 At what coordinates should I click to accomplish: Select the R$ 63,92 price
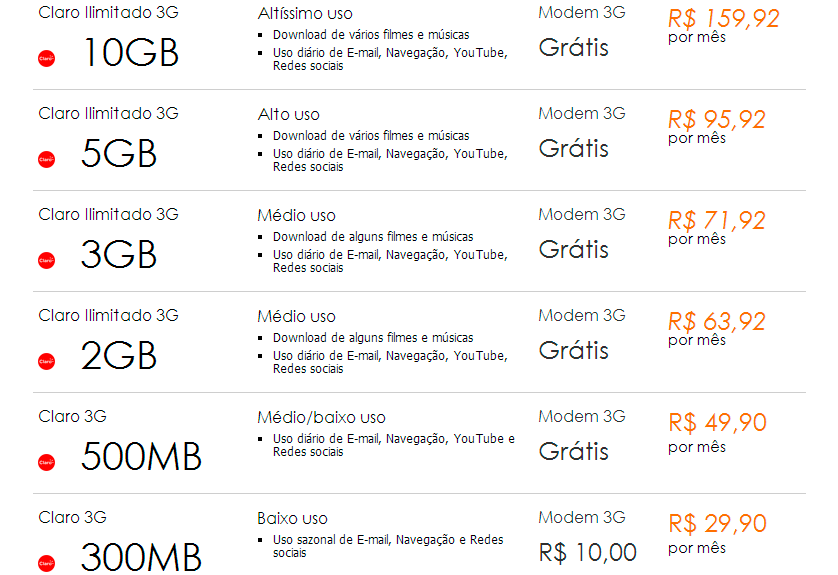[716, 321]
